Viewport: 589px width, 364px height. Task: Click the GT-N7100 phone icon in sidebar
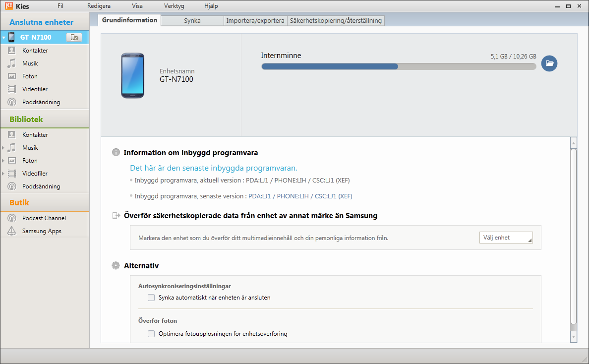click(11, 37)
